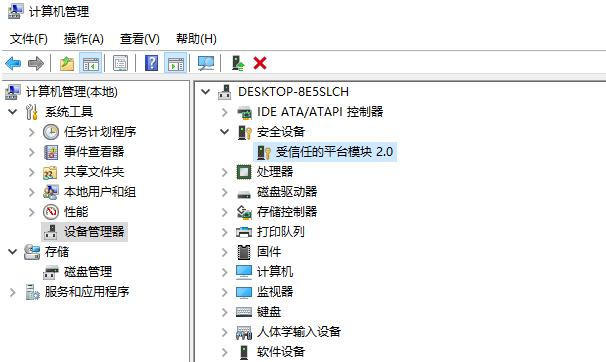Click the Update driver toolbar icon
This screenshot has width=606, height=362.
(x=238, y=63)
